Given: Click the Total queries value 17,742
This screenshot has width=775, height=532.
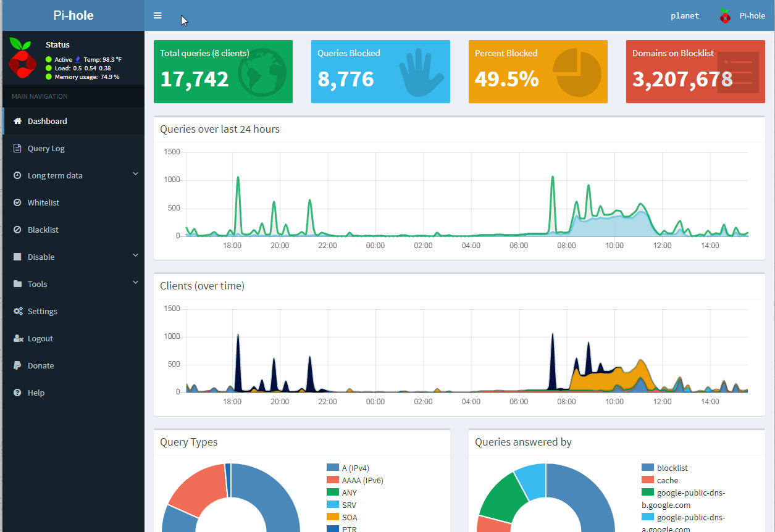Looking at the screenshot, I should coord(195,79).
